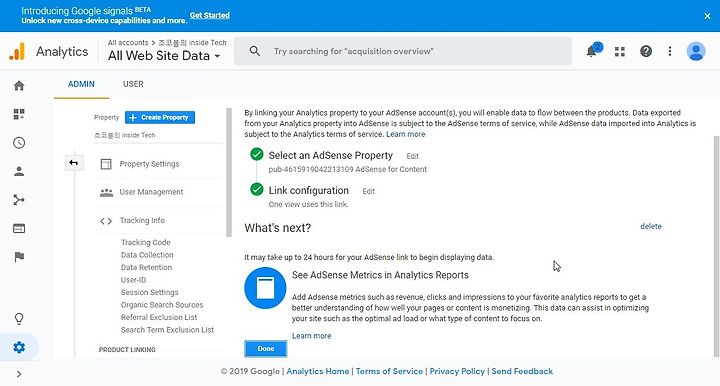Click the Analytics logo
Viewport: 720px width, 386px height.
[x=17, y=51]
